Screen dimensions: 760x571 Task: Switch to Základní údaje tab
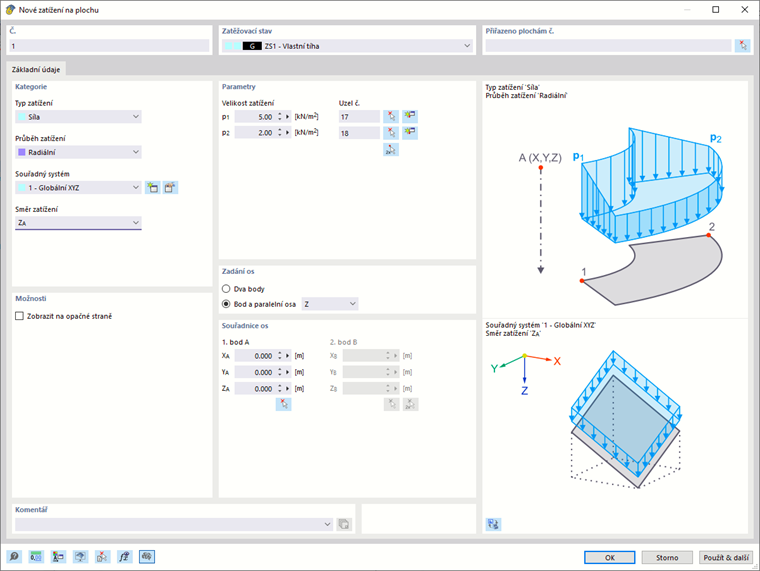(36, 69)
